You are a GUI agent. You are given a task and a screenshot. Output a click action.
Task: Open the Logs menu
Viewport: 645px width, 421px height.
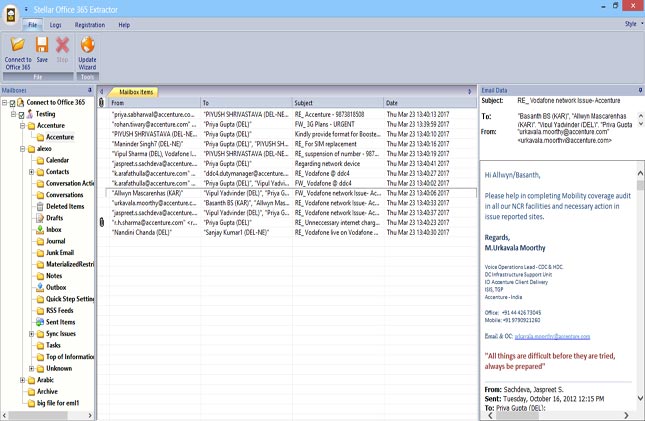[x=56, y=25]
